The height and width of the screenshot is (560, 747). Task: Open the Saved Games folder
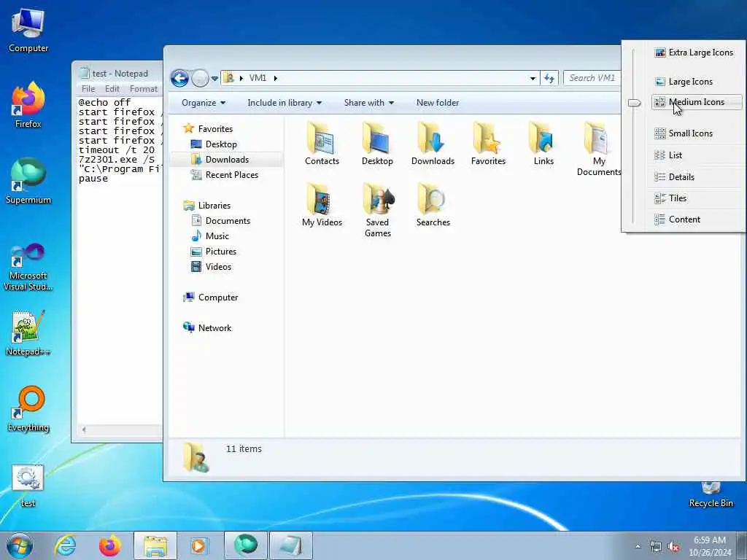(x=377, y=210)
